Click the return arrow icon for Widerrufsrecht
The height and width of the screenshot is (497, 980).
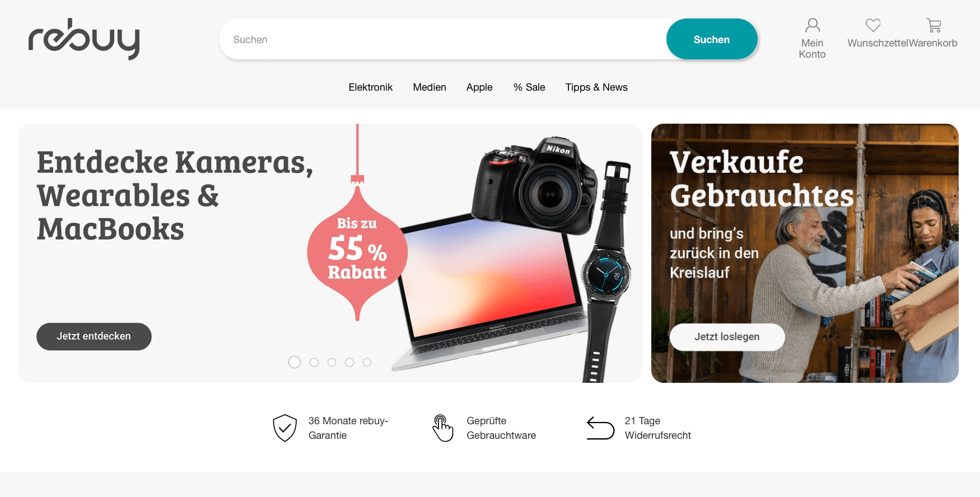(600, 428)
